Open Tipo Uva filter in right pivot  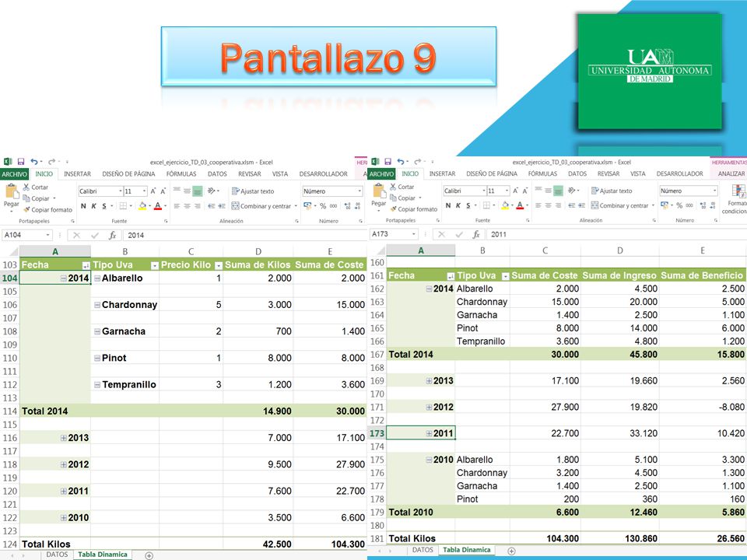[x=506, y=275]
